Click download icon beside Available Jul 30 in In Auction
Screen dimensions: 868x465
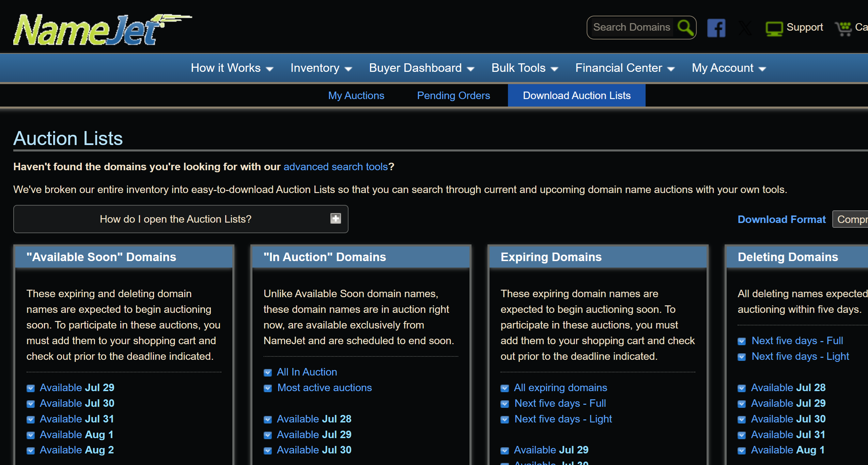click(x=268, y=451)
